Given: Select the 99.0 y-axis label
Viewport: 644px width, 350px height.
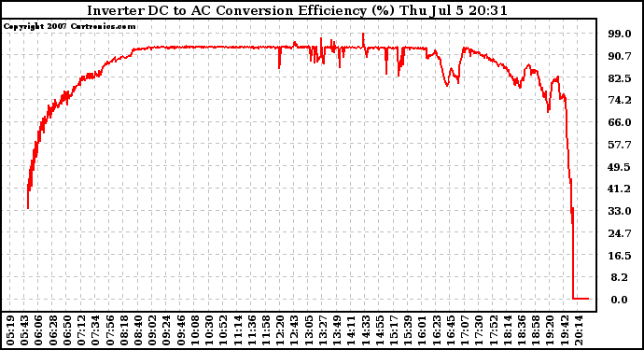Looking at the screenshot, I should click(x=620, y=34).
